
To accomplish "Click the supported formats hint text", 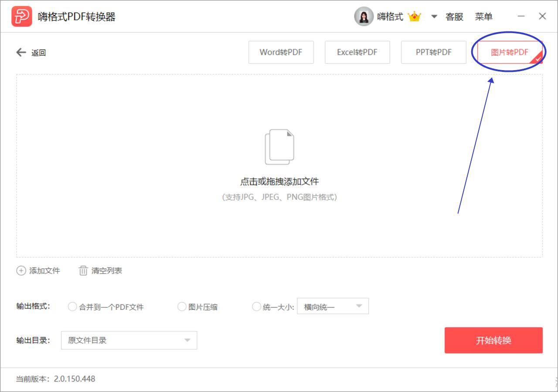I will (279, 197).
